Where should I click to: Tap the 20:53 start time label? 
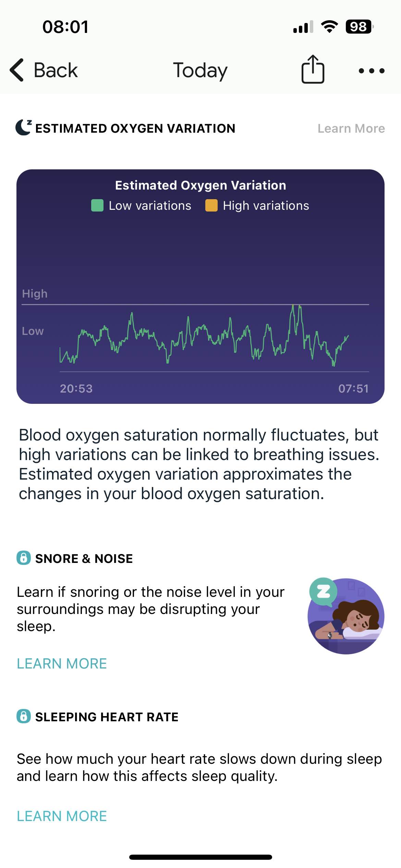pyautogui.click(x=76, y=388)
